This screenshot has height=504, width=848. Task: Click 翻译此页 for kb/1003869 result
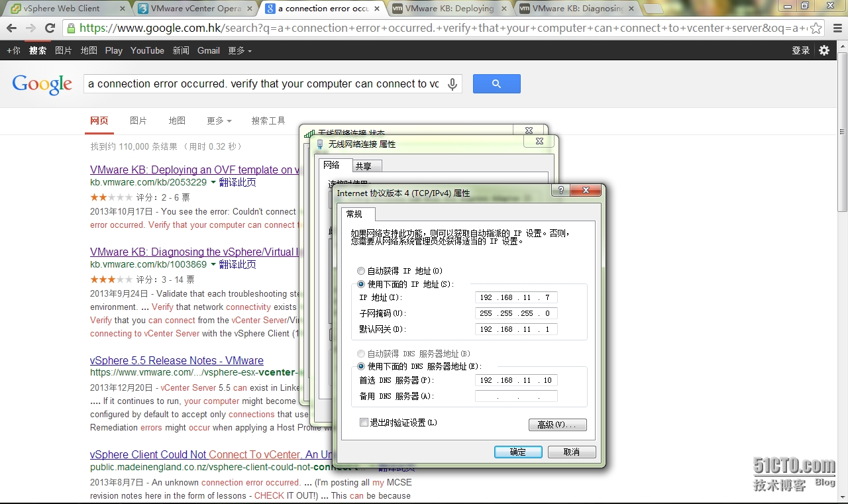pyautogui.click(x=238, y=264)
